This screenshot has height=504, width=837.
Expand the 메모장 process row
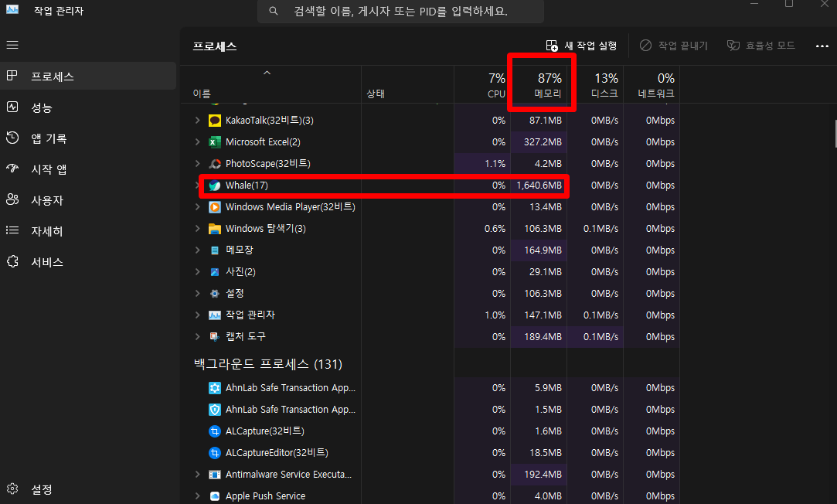click(x=198, y=250)
